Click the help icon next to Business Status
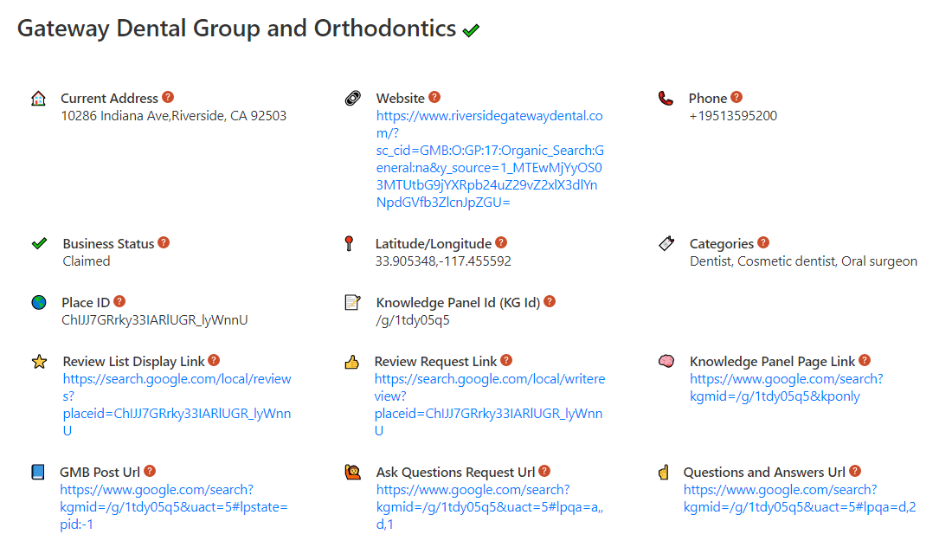 (164, 243)
